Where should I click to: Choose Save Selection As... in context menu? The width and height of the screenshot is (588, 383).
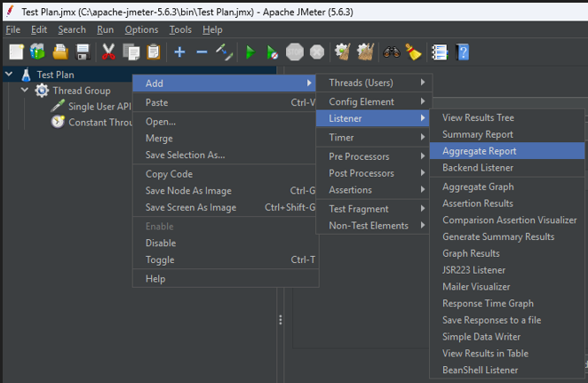(x=226, y=155)
